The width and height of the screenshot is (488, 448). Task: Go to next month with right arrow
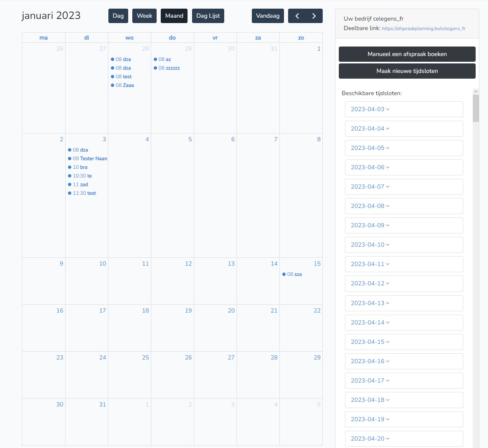(x=314, y=16)
